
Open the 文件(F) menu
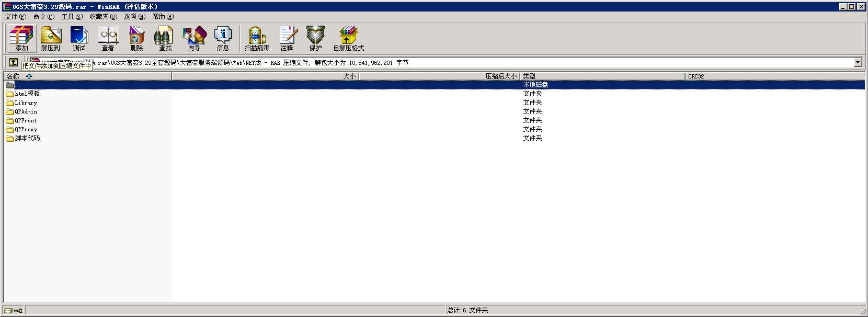pyautogui.click(x=15, y=17)
